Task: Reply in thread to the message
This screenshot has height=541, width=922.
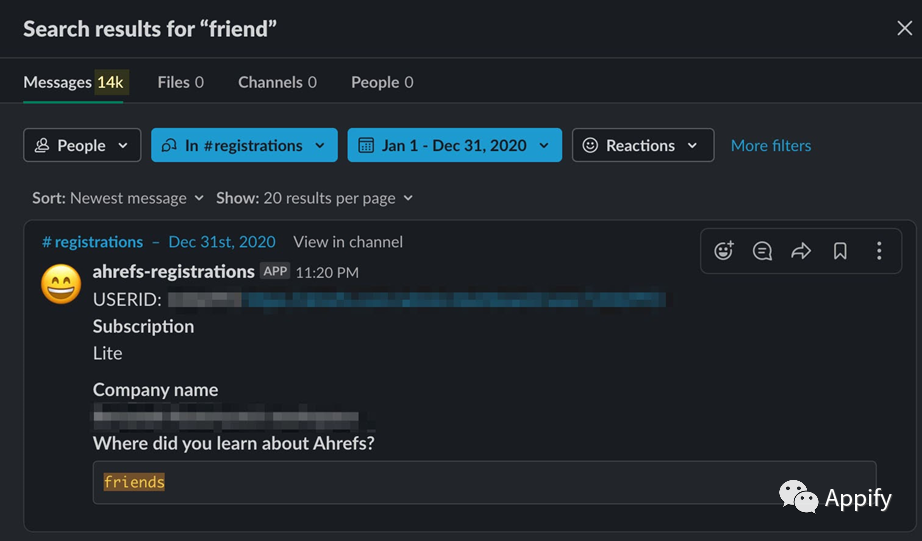Action: pos(762,251)
